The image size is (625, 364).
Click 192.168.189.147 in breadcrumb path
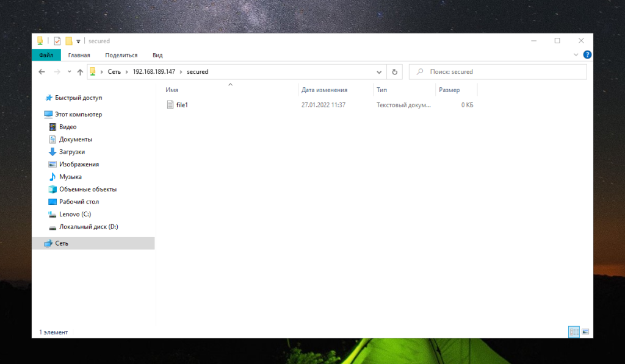point(154,72)
